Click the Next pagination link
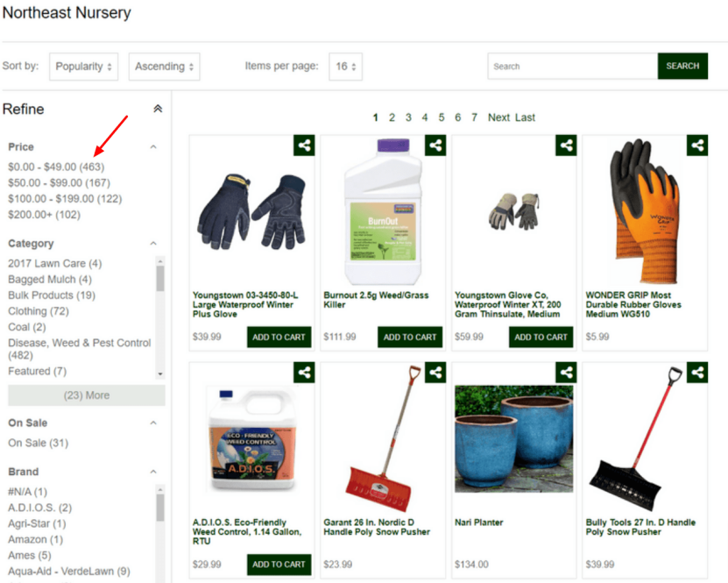728x583 pixels. 498,117
